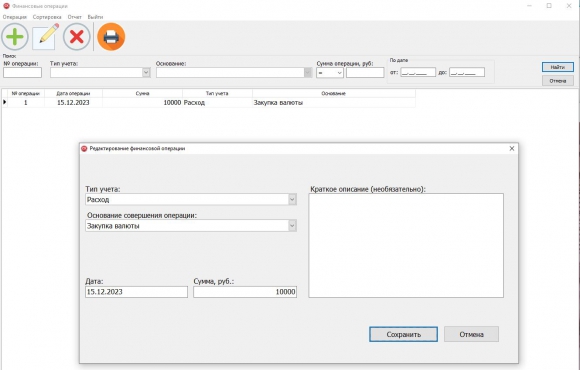The image size is (580, 370).
Task: Expand the Тип учета Расход combo box
Action: (x=292, y=199)
